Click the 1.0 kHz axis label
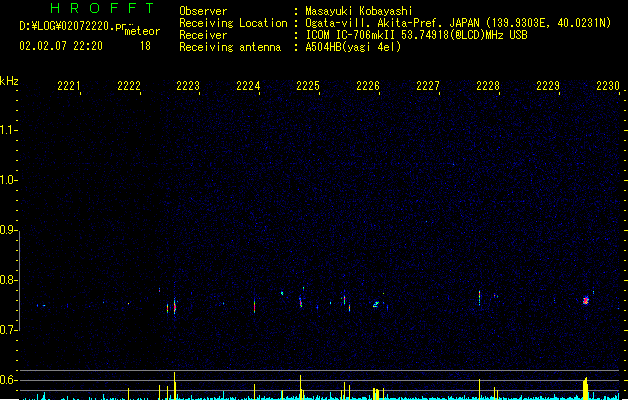629x400 pixels. coord(8,180)
